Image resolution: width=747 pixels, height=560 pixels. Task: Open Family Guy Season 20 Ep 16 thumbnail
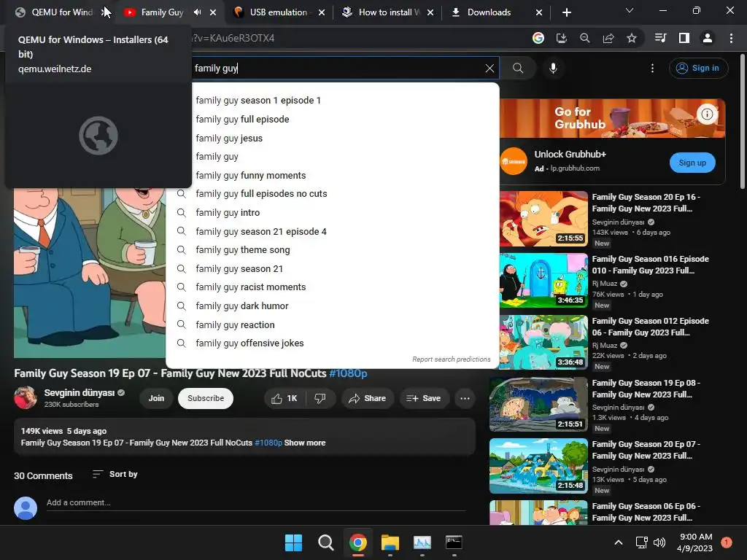tap(543, 219)
